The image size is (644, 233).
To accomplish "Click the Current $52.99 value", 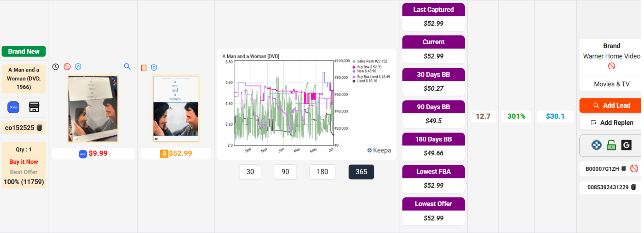I will click(x=434, y=56).
